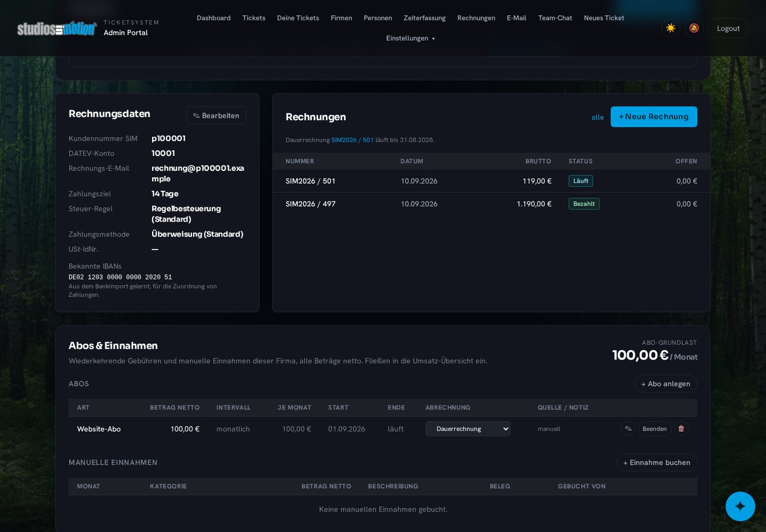Go to the Tickets menu item
Screen dimensions: 766x532
[x=254, y=18]
